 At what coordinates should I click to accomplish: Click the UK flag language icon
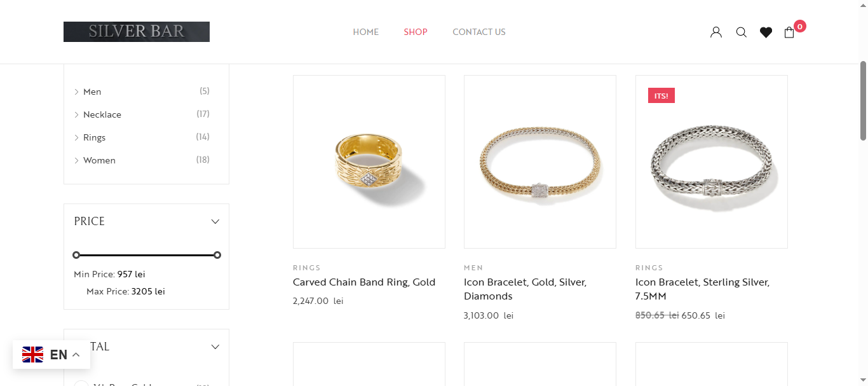[33, 355]
